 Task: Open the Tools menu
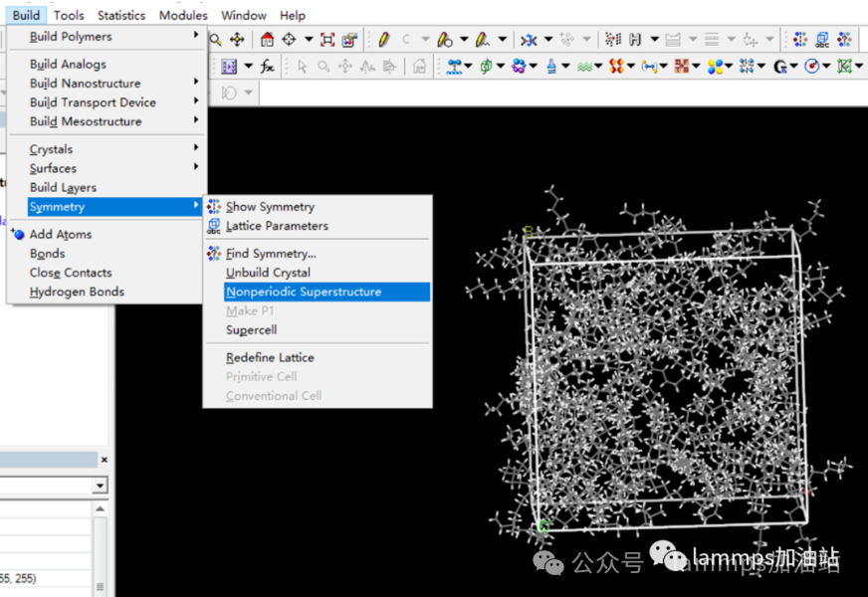[x=69, y=16]
